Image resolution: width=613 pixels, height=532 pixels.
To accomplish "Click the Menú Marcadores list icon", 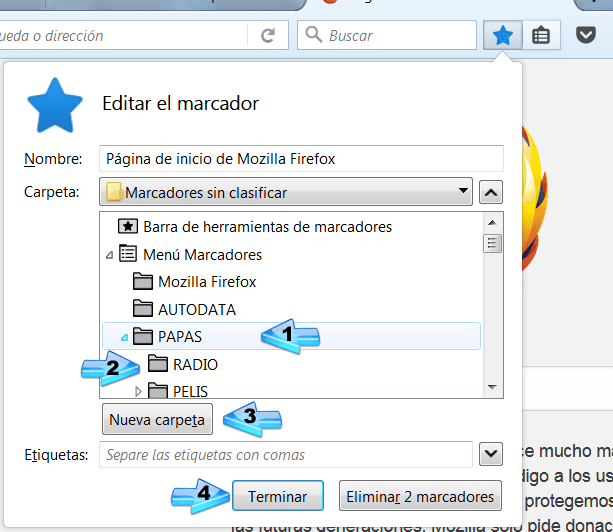I will point(128,254).
